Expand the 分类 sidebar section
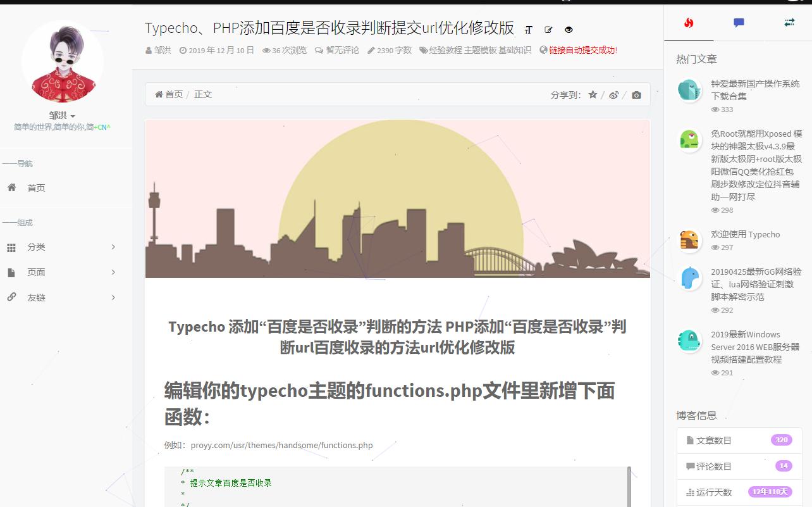This screenshot has width=812, height=507. coord(113,247)
